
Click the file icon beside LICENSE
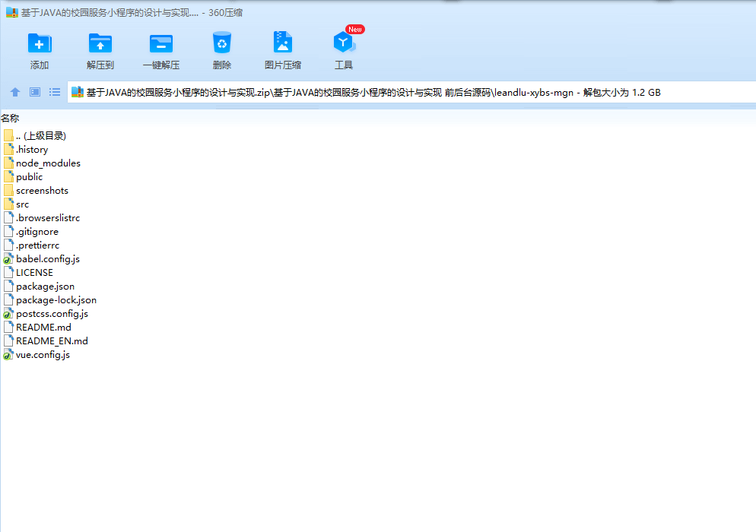[x=8, y=272]
